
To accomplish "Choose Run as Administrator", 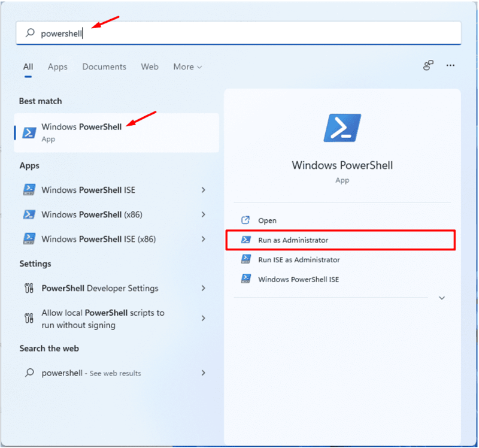I will pyautogui.click(x=341, y=240).
